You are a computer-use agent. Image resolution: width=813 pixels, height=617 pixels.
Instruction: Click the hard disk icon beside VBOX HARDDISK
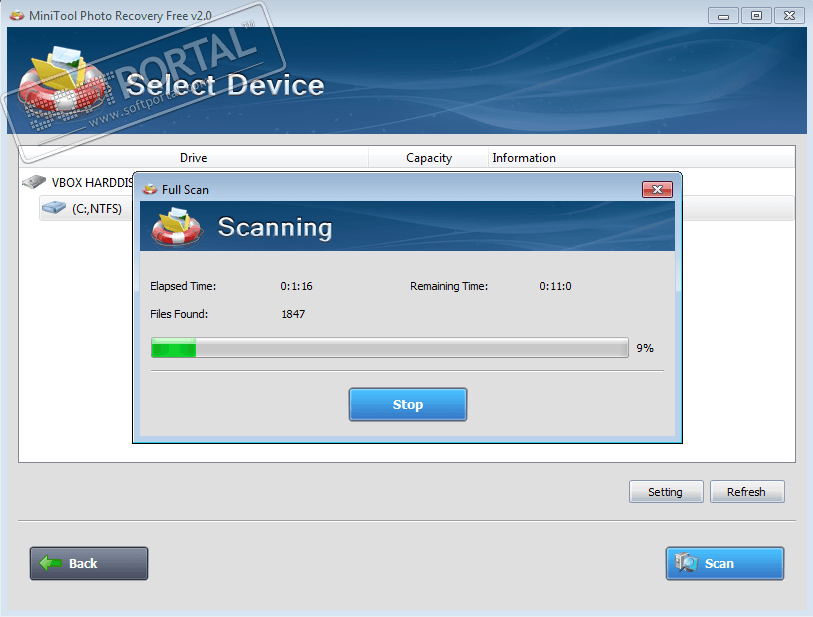point(34,182)
